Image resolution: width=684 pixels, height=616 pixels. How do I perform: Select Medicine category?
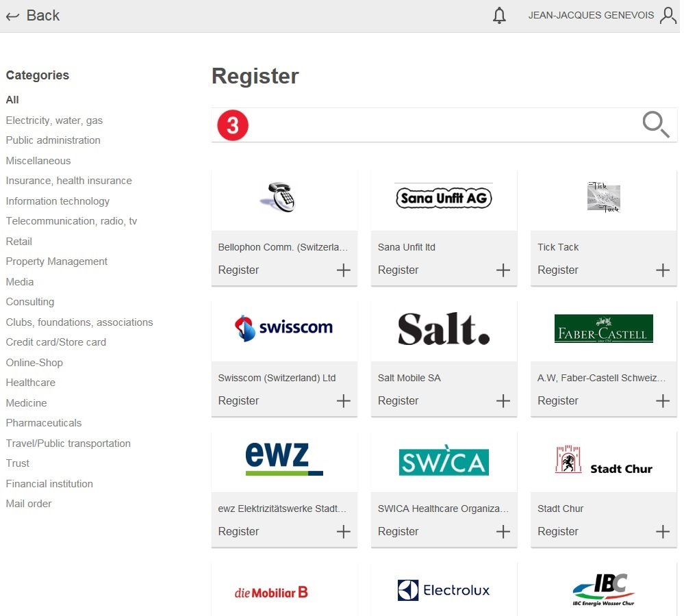pyautogui.click(x=26, y=403)
